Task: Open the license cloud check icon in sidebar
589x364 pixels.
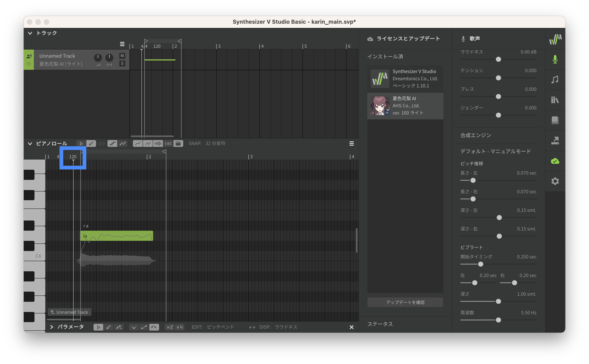Action: pyautogui.click(x=555, y=161)
